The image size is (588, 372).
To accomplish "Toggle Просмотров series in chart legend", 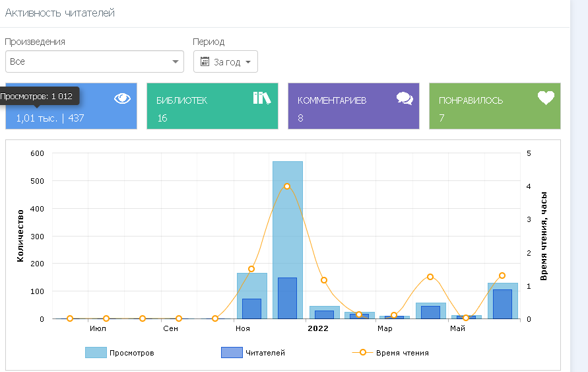I will (131, 353).
